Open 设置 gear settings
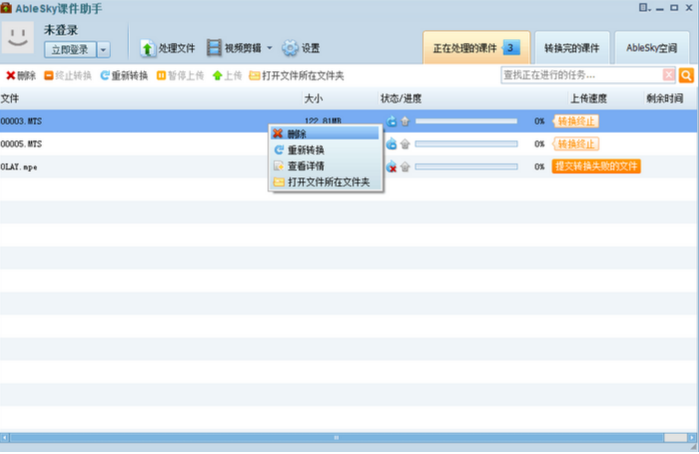This screenshot has height=454, width=699. coord(290,48)
